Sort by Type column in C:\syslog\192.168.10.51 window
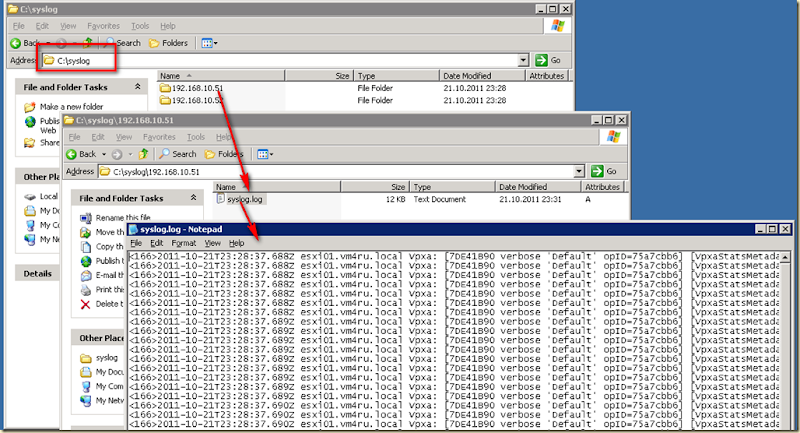 [x=452, y=187]
